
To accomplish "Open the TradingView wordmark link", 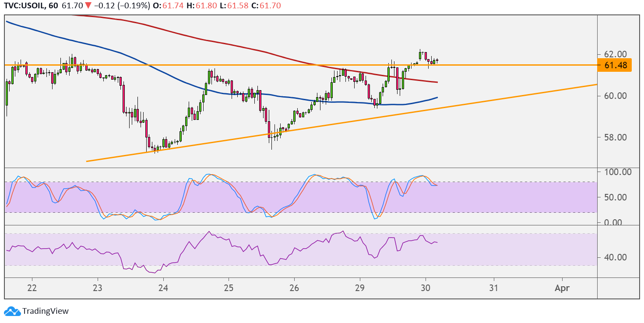I will [46, 311].
